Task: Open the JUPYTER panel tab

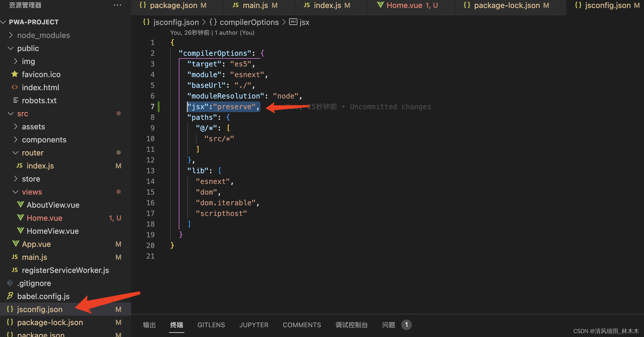Action: [x=254, y=325]
